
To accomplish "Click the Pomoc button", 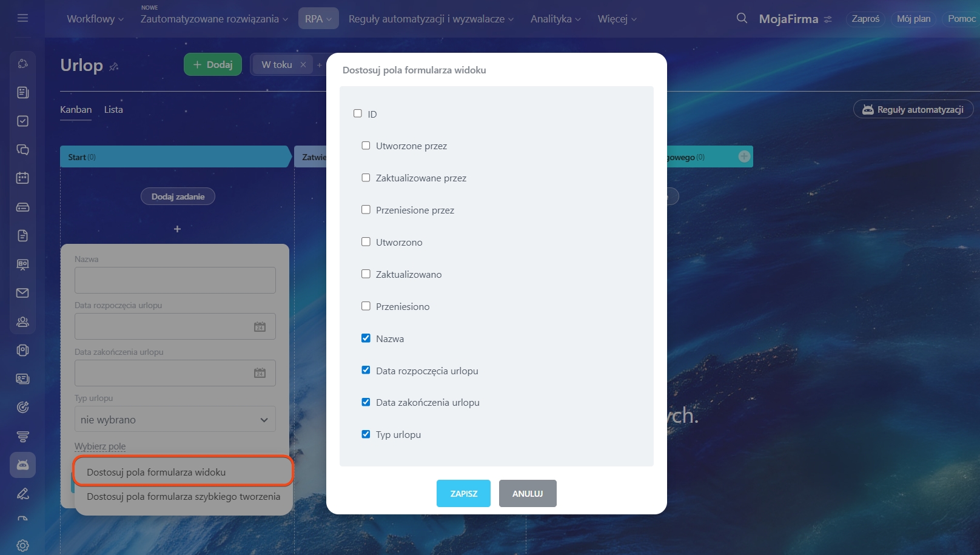I will [961, 19].
